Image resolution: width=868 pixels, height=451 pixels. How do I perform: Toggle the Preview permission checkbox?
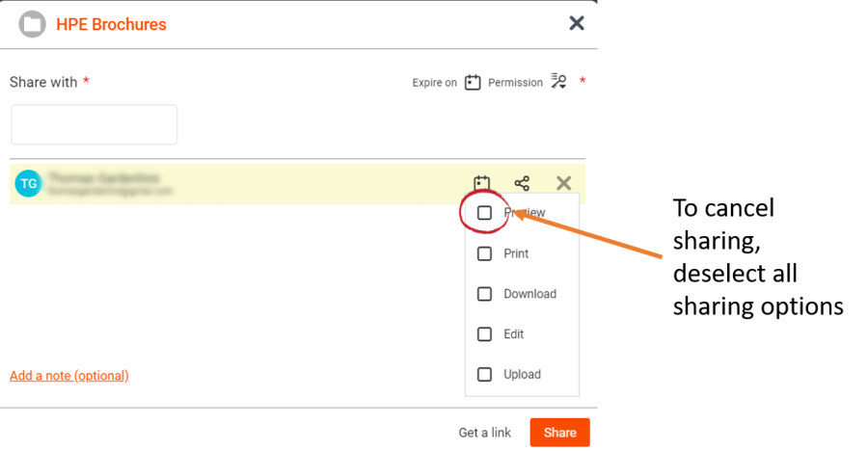tap(484, 213)
